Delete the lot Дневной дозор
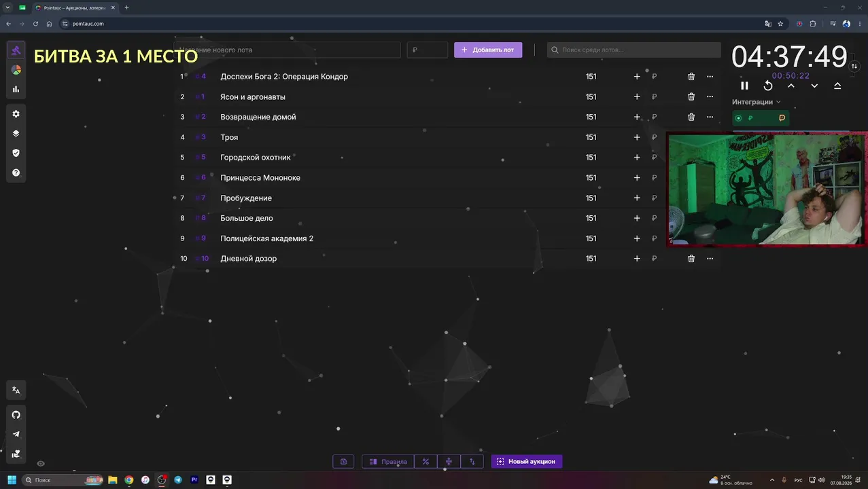868x489 pixels. pyautogui.click(x=691, y=259)
